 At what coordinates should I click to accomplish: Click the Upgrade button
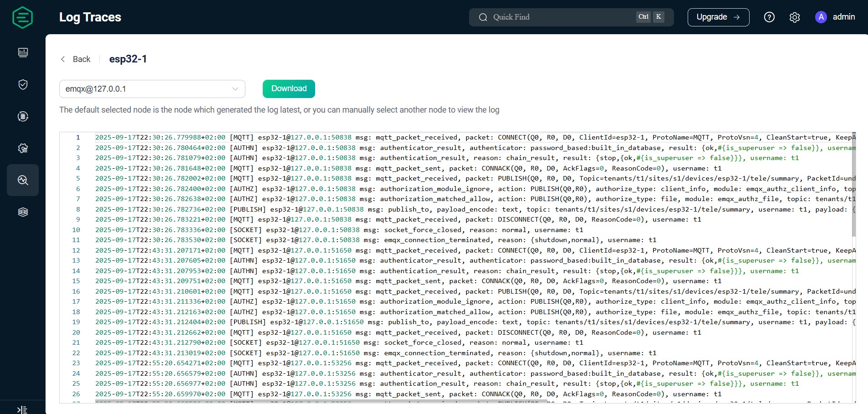718,17
